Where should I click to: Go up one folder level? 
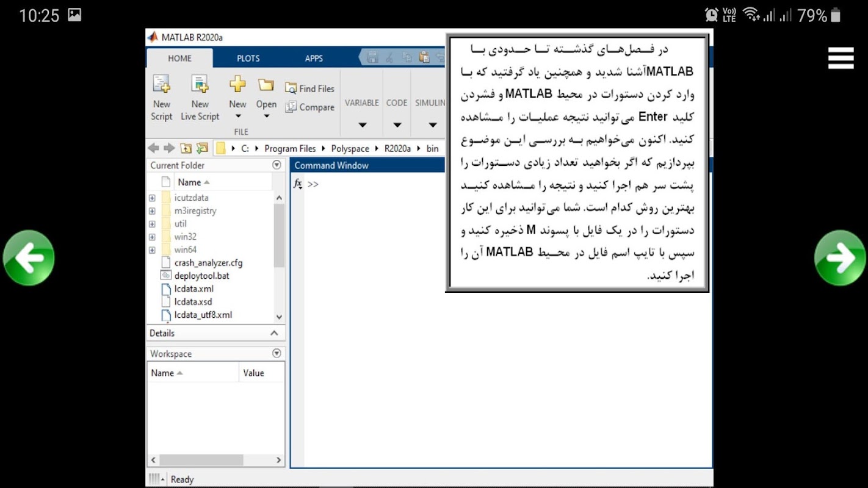coord(186,148)
